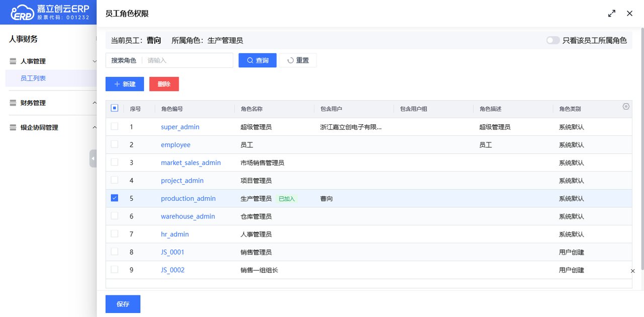
Task: Click the sidebar collapse handle arrow
Action: 93,158
